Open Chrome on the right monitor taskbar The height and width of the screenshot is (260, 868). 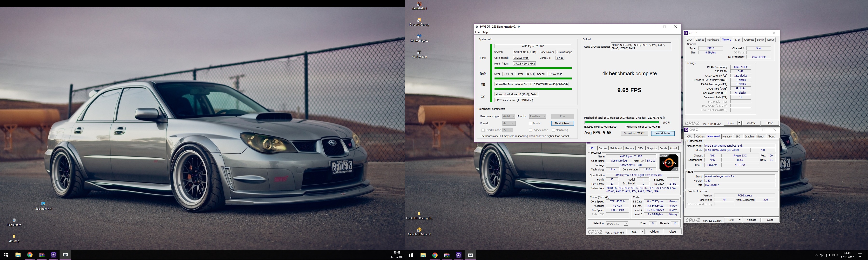(x=435, y=255)
